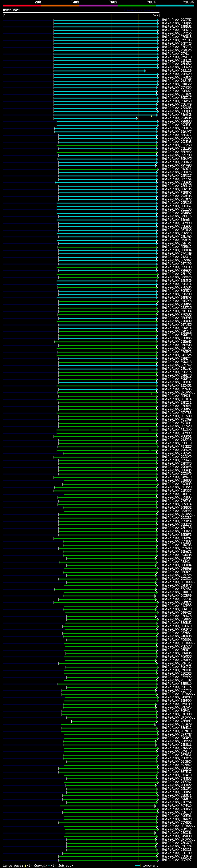Screen dimensions: 197x868
Task: Select hit label UniRef100_C7NGP8
Action: tap(176, 819)
